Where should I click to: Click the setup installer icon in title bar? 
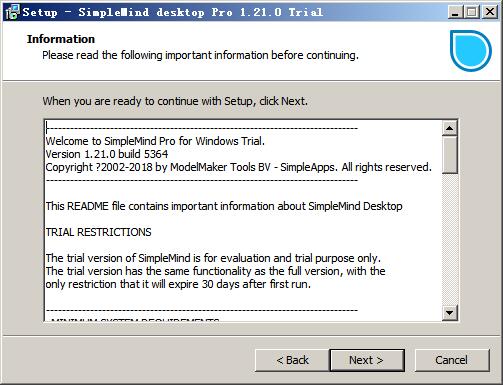[13, 12]
